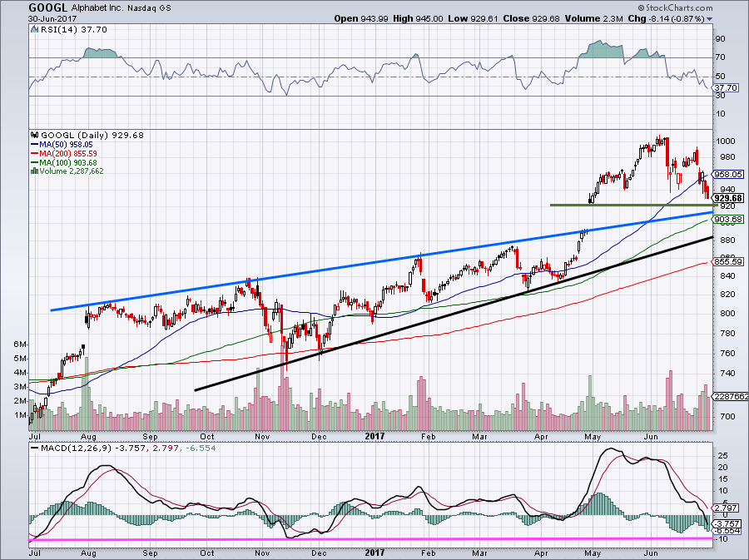Click the May label on the price chart axis
Image resolution: width=749 pixels, height=560 pixels.
point(593,436)
